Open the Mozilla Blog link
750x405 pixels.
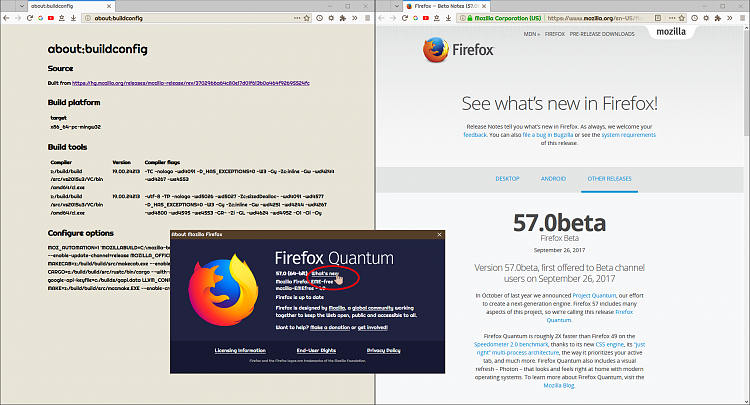pos(559,385)
